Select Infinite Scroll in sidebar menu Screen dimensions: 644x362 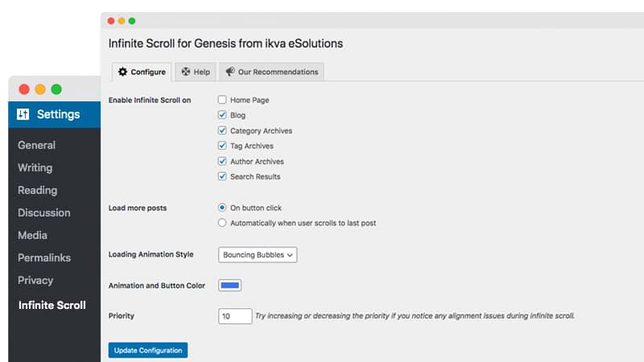click(x=52, y=305)
